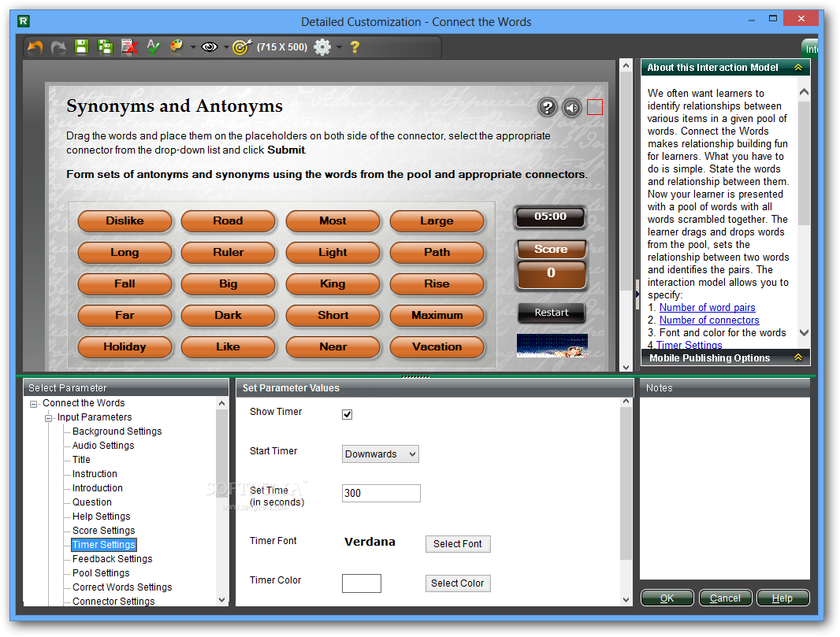Save using the green floppy icon
Screen dimensions: 840x637
(81, 46)
